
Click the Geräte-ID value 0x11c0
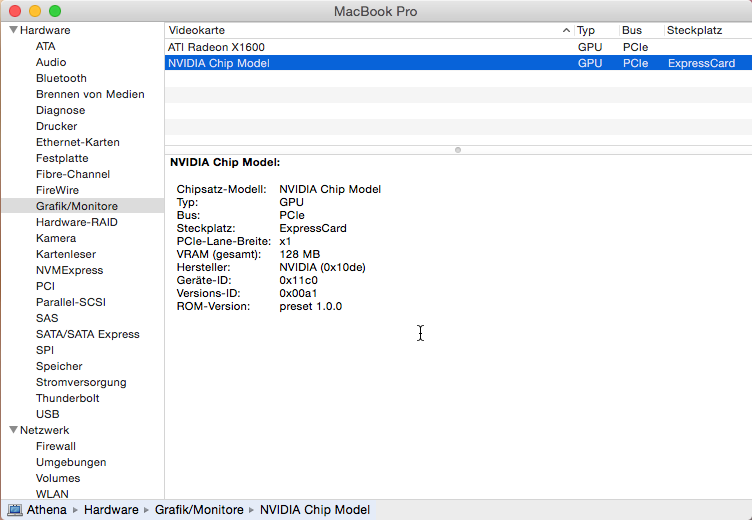coord(298,280)
